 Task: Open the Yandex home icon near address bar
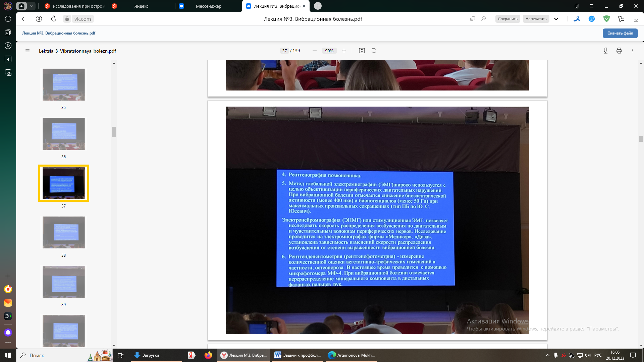[x=39, y=19]
